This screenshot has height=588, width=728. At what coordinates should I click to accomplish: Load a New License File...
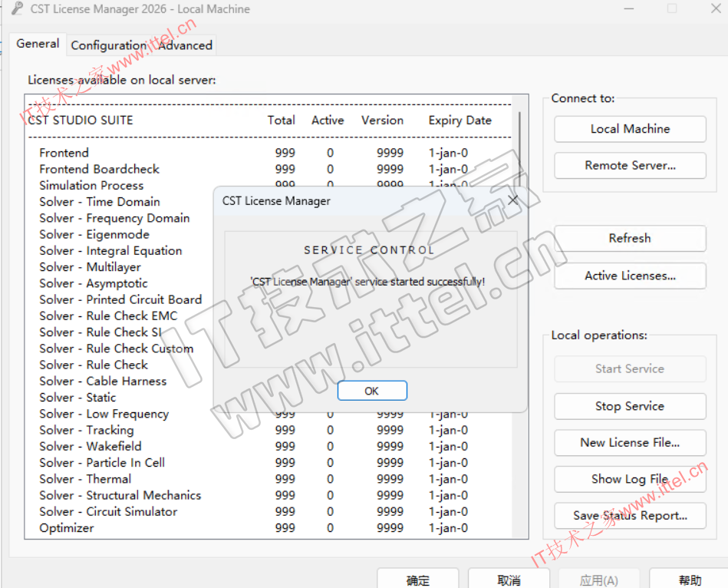[x=629, y=442]
